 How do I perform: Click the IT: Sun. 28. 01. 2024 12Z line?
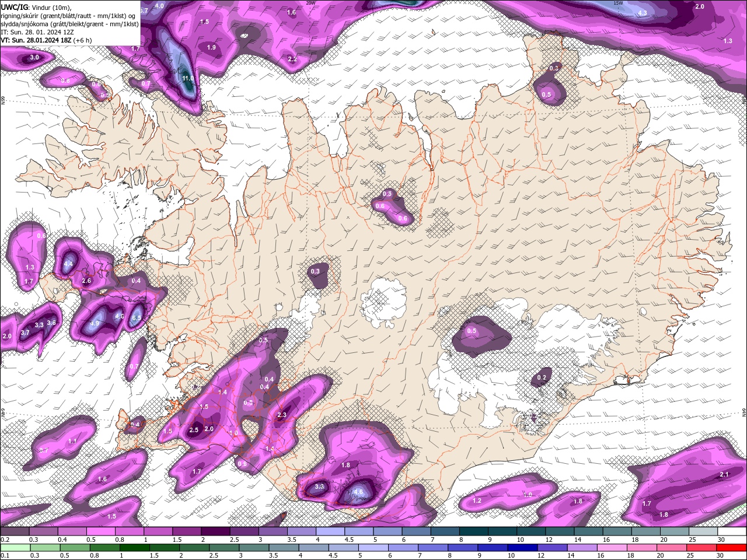37,32
